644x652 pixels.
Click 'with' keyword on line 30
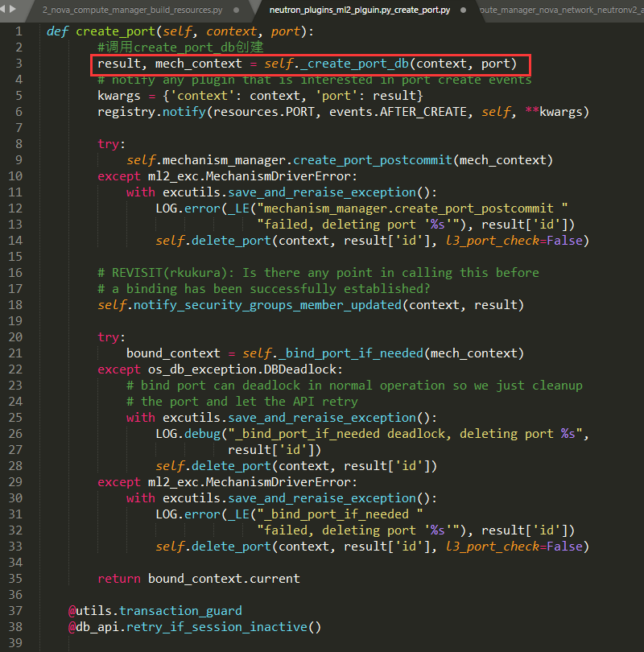[141, 498]
